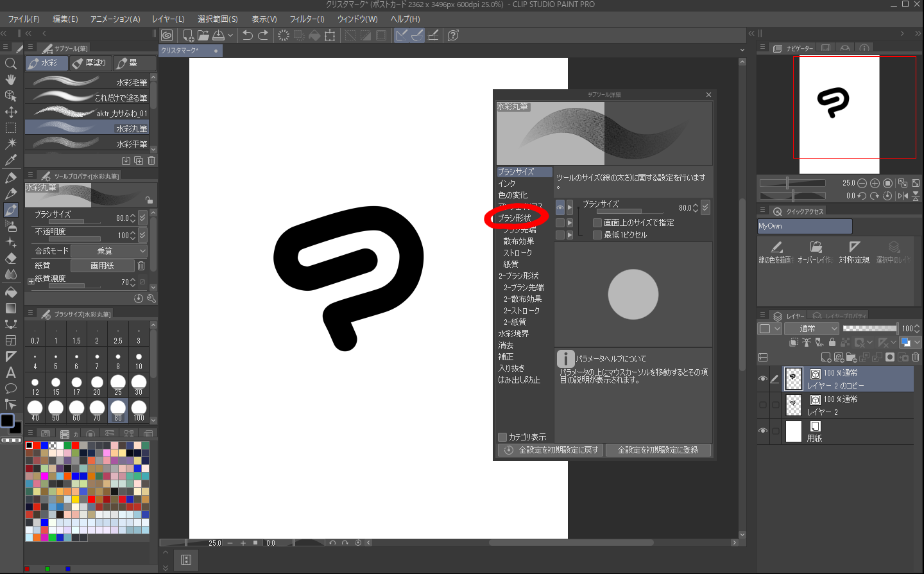This screenshot has width=924, height=574.
Task: Click the delete layer trash icon
Action: tap(916, 357)
